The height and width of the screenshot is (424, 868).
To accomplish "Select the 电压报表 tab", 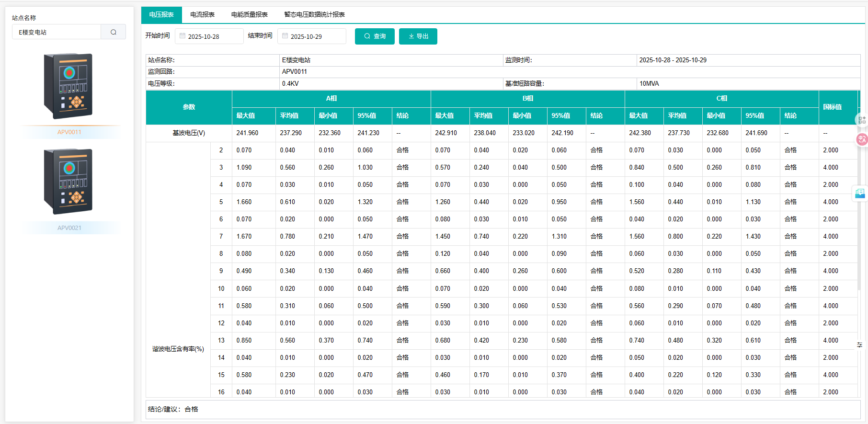I will point(161,15).
